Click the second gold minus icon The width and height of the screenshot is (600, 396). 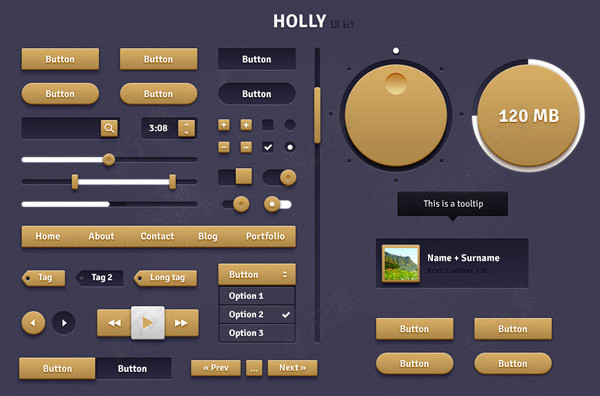[x=246, y=147]
